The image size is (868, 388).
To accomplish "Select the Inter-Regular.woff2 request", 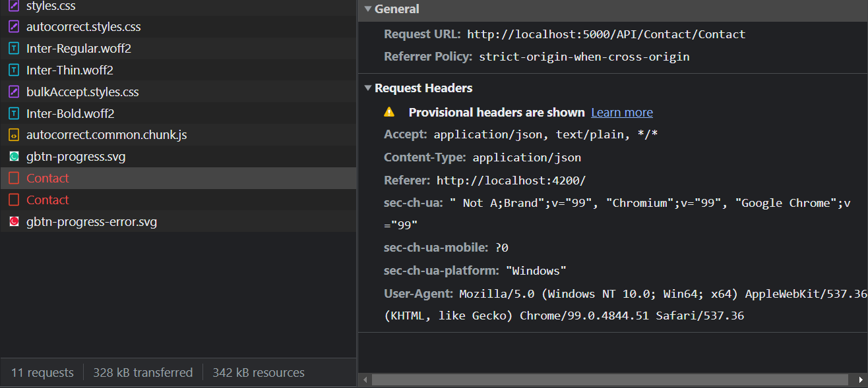I will [178, 49].
